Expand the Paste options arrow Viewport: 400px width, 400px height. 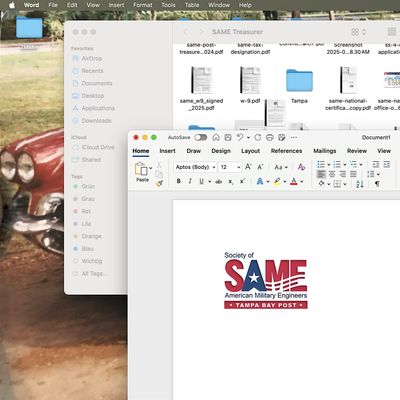click(151, 168)
